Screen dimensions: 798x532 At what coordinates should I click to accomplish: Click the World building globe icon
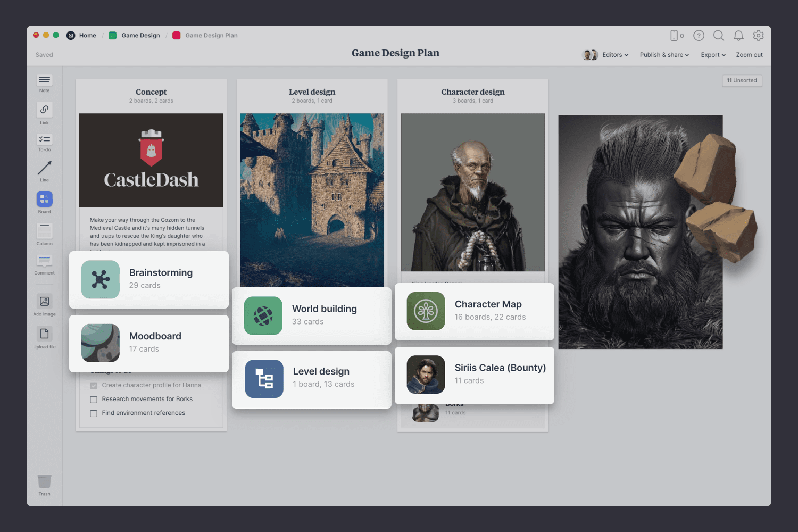pos(263,315)
